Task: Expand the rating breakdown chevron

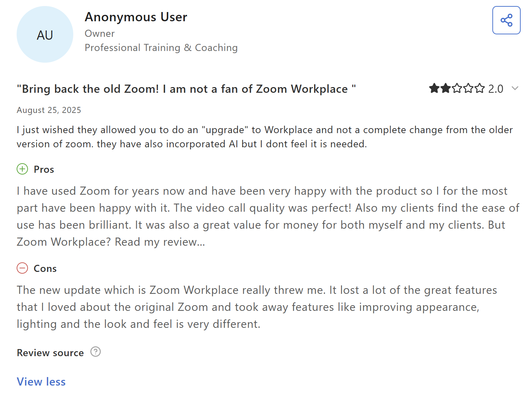Action: [x=515, y=88]
